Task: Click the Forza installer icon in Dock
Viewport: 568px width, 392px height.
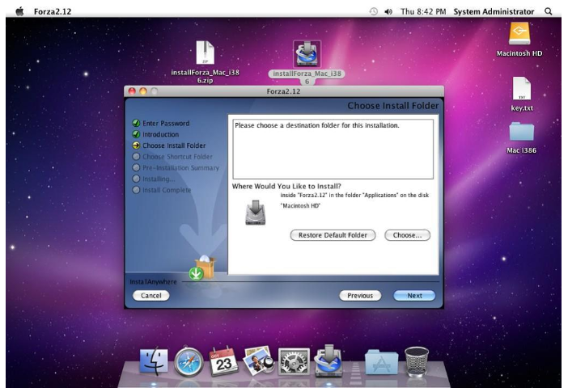Action: [x=329, y=360]
